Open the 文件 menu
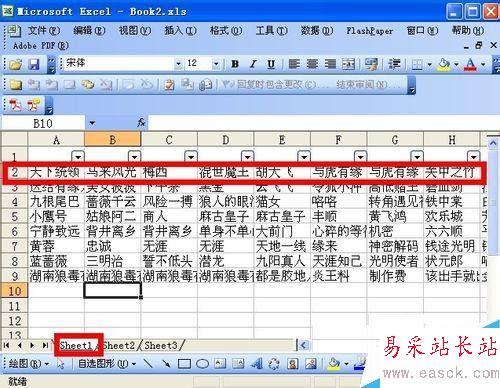 (44, 31)
